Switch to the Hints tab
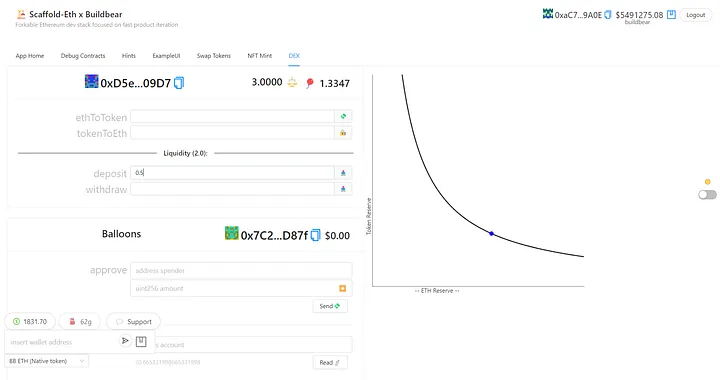720x380 pixels. coord(129,56)
